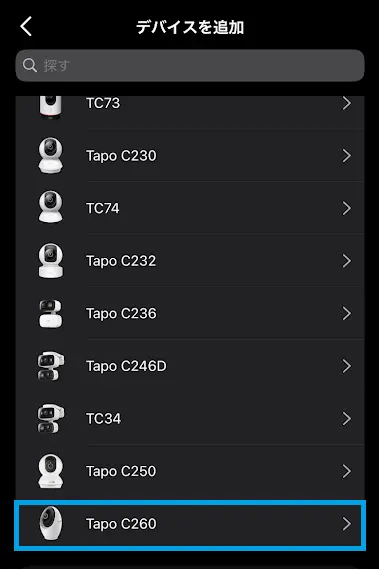
Task: Tap the Tapo C230 camera thumbnail
Action: click(50, 155)
